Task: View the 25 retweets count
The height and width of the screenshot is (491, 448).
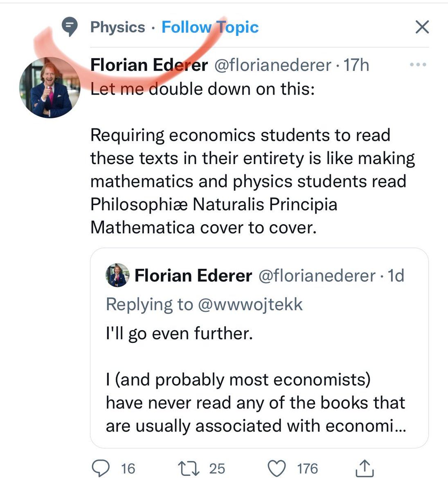Action: click(217, 468)
